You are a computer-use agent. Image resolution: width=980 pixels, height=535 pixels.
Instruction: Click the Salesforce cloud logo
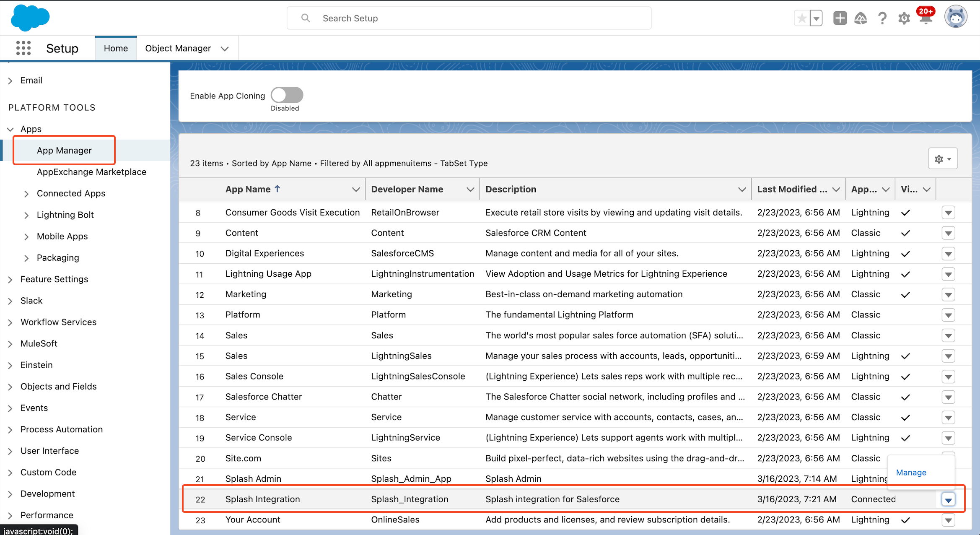click(x=30, y=18)
